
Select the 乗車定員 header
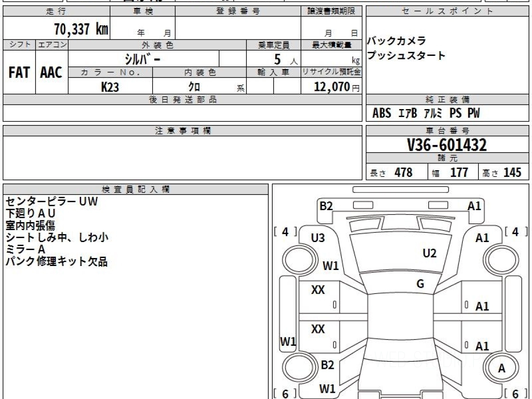tap(274, 45)
